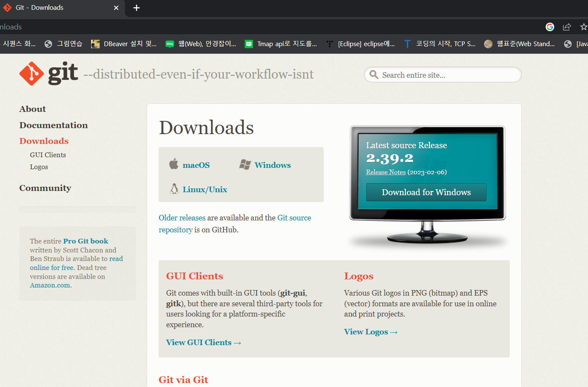
Task: Open GUI Clients in the sidebar
Action: pyautogui.click(x=48, y=155)
